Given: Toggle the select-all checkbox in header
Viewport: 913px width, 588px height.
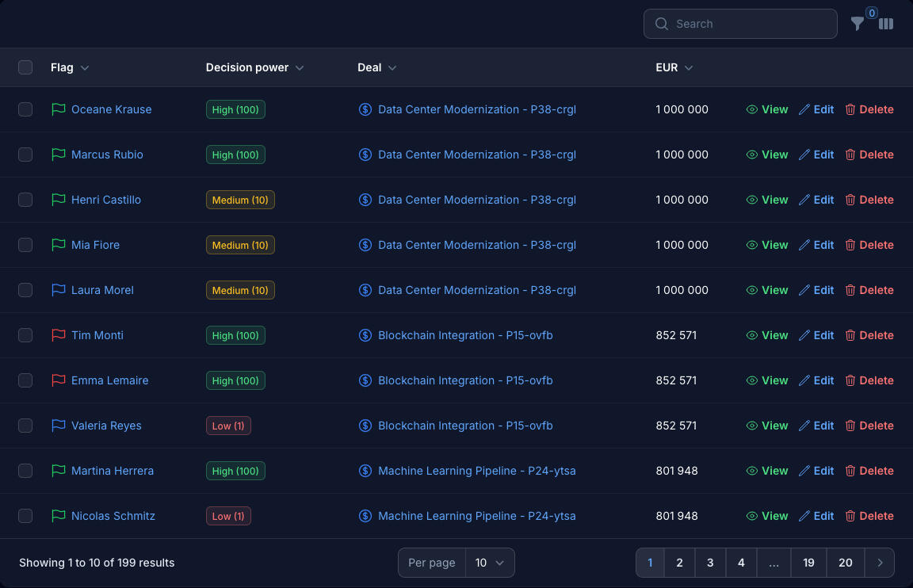Looking at the screenshot, I should (25, 67).
